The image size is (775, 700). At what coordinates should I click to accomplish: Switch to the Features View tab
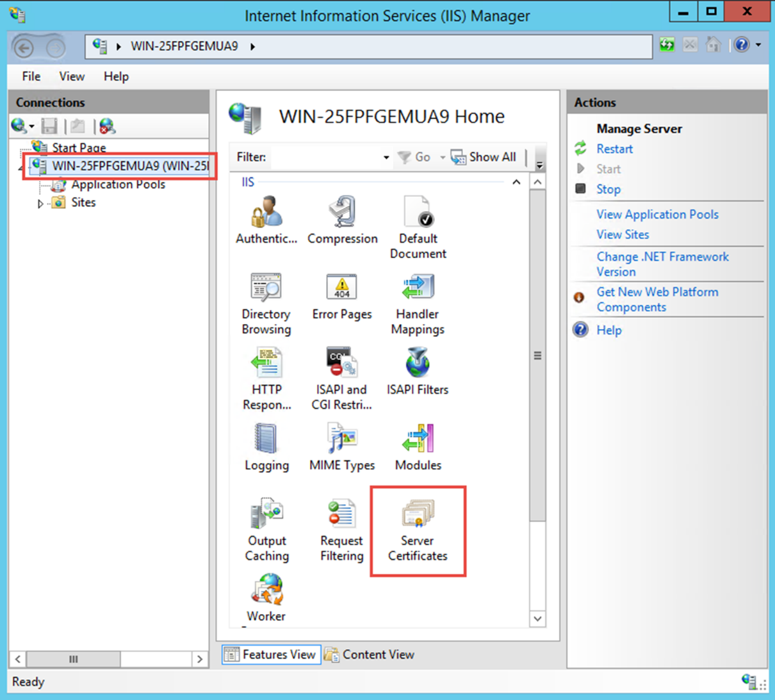click(x=272, y=655)
